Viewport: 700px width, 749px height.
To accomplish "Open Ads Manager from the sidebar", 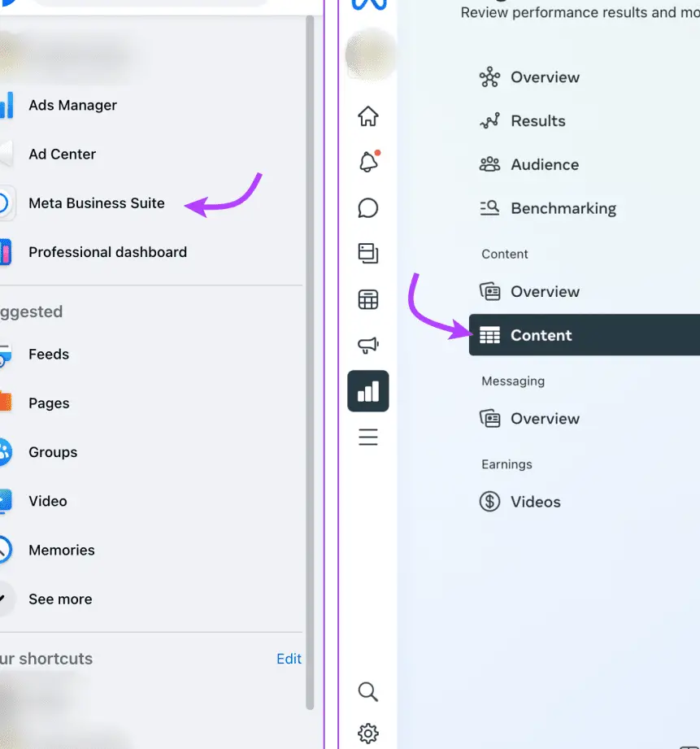I will point(72,105).
